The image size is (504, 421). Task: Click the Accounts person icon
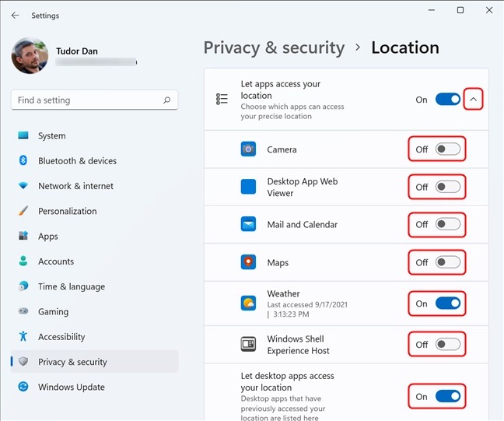tap(23, 261)
